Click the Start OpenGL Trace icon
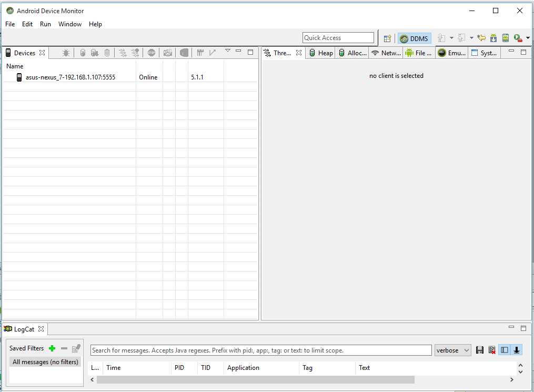The image size is (534, 392). point(213,53)
